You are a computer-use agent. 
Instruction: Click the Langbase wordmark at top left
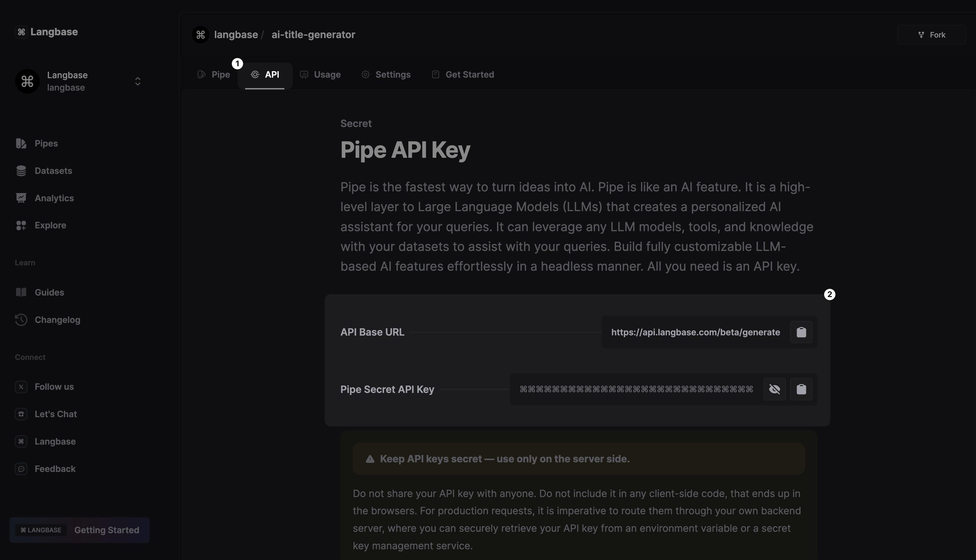coord(54,32)
